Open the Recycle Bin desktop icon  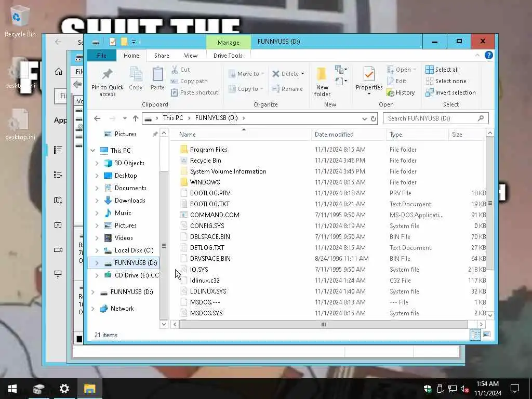tap(20, 22)
